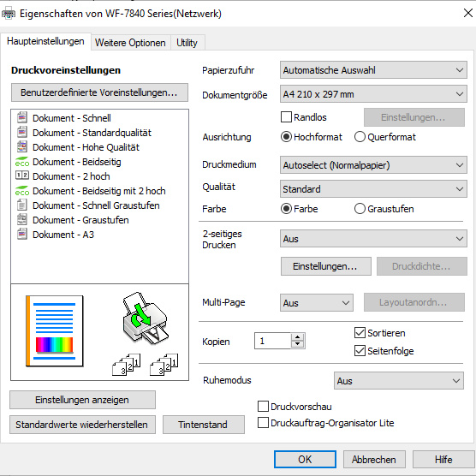
Task: Click the rightmost page order stack icon
Action: coord(164,365)
